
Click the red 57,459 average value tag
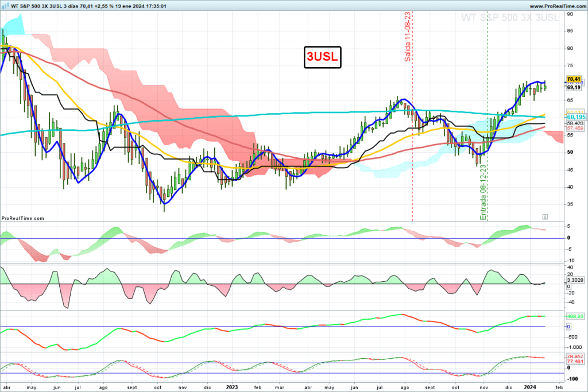coord(575,128)
